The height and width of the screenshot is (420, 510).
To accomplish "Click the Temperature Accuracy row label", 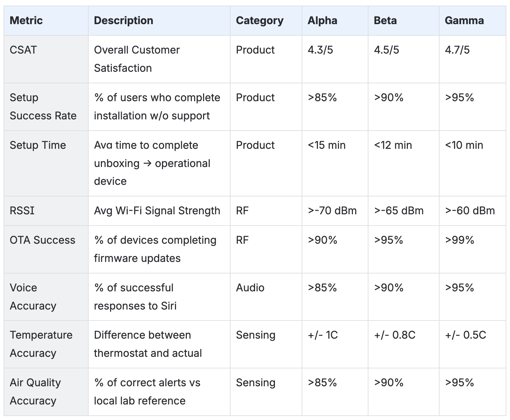I will pyautogui.click(x=41, y=344).
